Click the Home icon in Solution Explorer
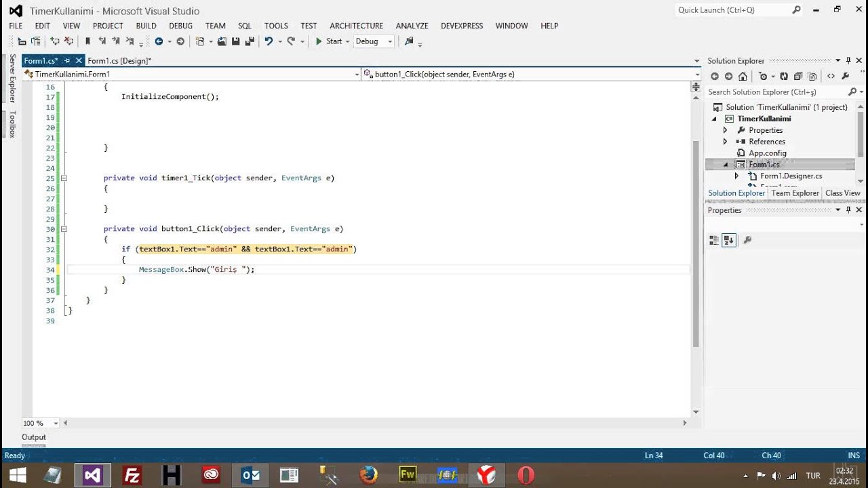The image size is (868, 488). coord(743,77)
